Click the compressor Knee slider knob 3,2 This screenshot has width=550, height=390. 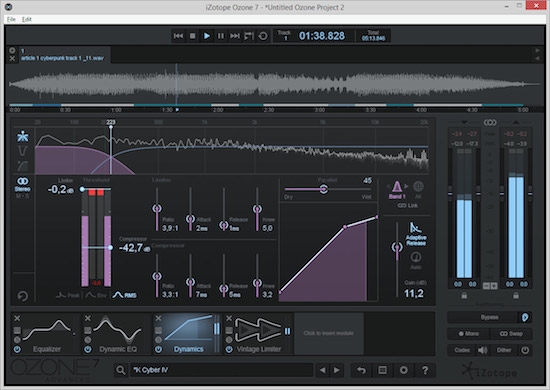click(x=257, y=283)
